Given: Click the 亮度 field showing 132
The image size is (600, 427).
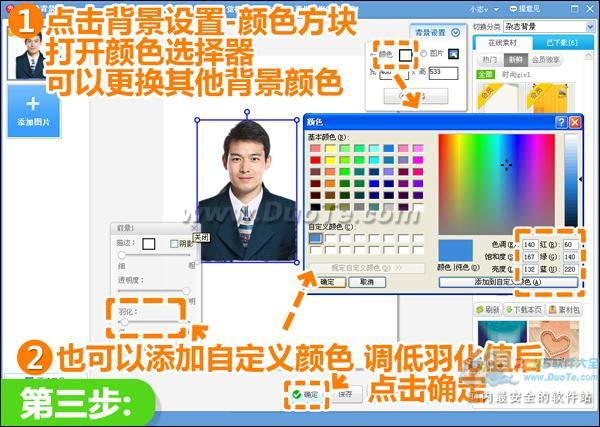Looking at the screenshot, I should click(x=530, y=269).
